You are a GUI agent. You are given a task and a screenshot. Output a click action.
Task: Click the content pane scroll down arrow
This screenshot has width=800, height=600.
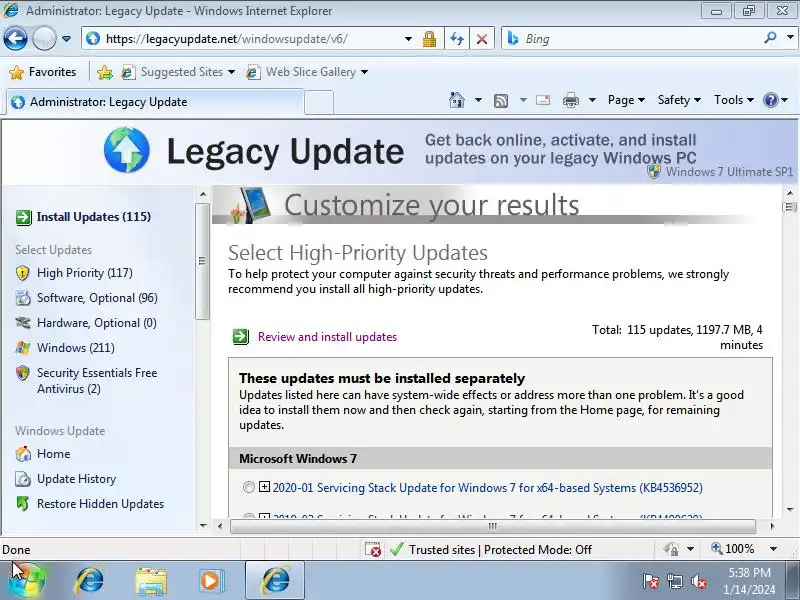pyautogui.click(x=790, y=509)
